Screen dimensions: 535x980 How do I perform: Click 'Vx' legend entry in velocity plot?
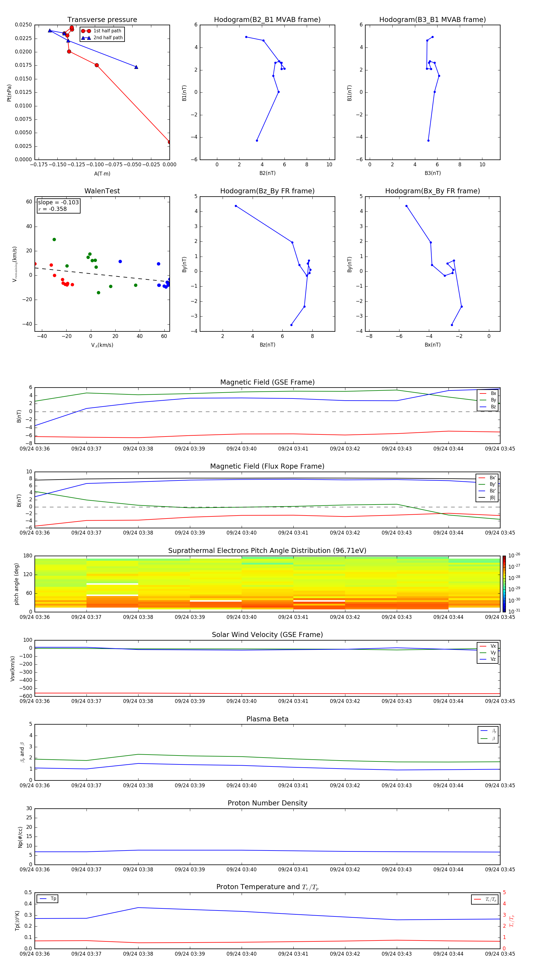click(488, 646)
